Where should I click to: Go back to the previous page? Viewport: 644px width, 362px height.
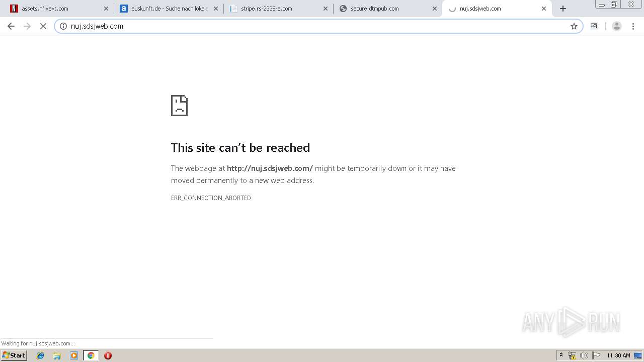(x=11, y=26)
